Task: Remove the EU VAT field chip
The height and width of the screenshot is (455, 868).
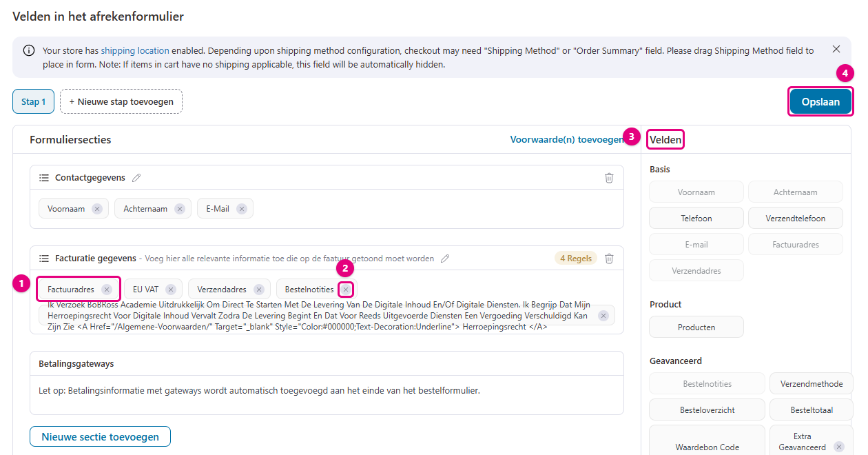Action: pyautogui.click(x=170, y=290)
